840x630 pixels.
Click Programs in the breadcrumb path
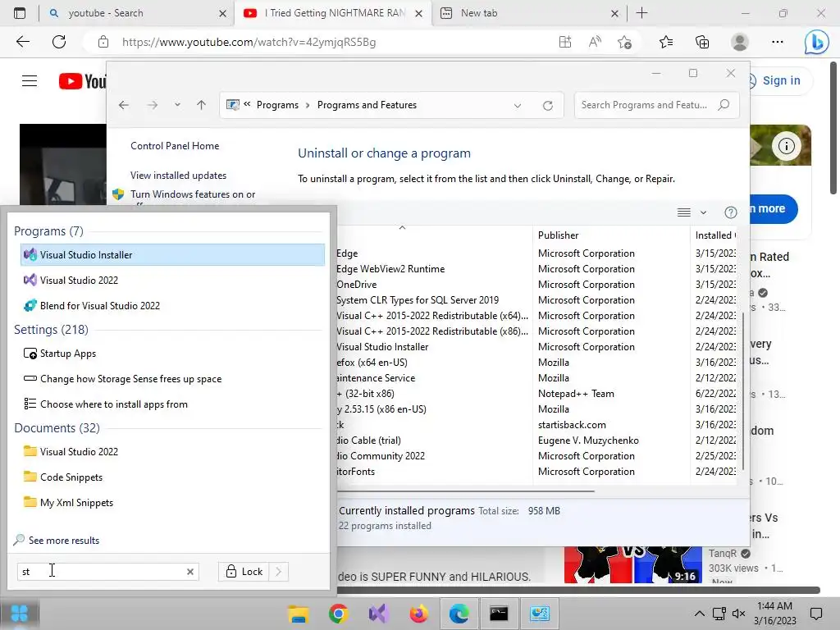(277, 105)
